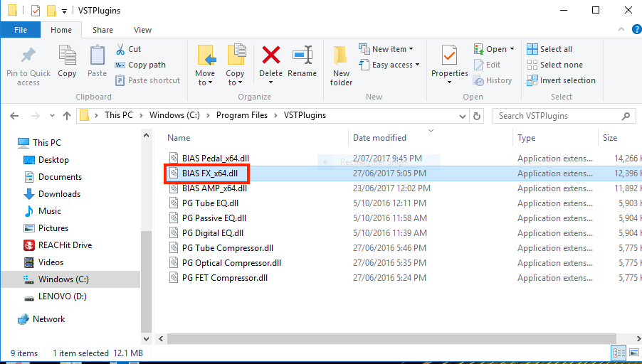Open the File menu
This screenshot has width=642, height=364.
[21, 30]
